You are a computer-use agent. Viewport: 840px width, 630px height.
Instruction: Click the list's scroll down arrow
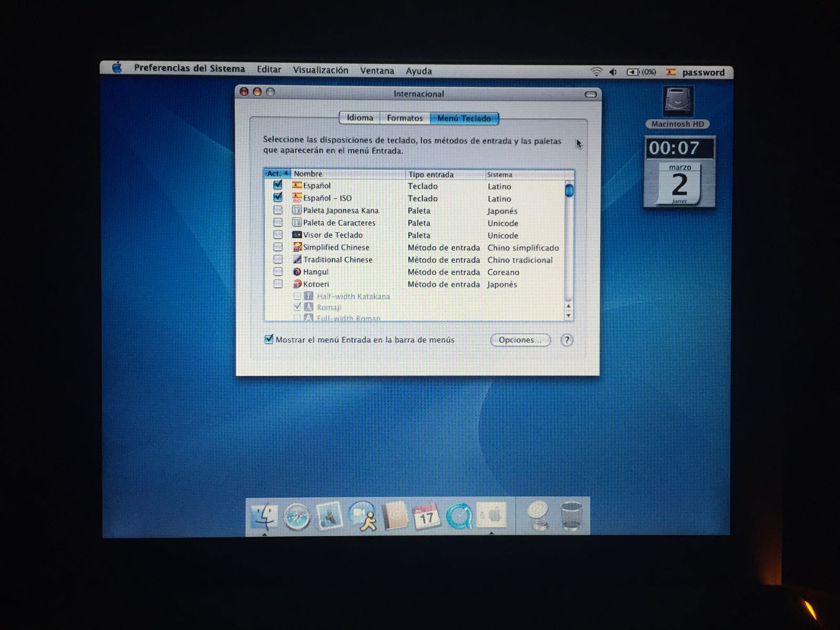coord(569,316)
